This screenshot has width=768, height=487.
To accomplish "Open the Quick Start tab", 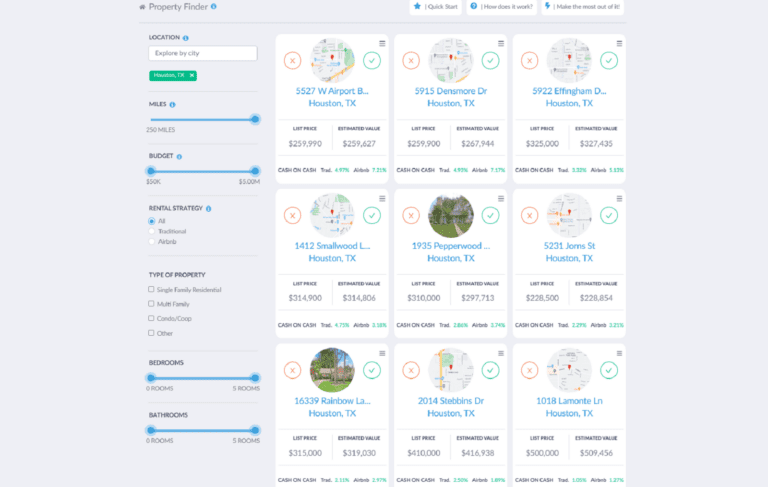I will click(436, 7).
